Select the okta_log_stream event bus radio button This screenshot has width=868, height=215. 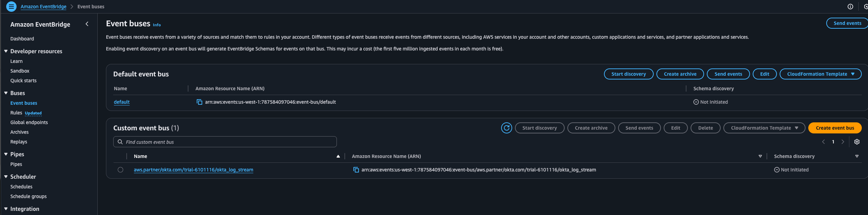(x=120, y=170)
